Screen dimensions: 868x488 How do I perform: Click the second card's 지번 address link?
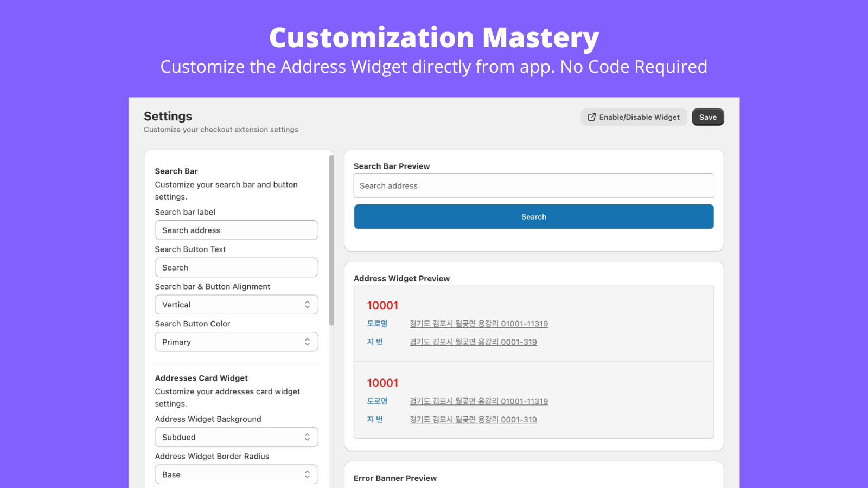click(x=473, y=420)
